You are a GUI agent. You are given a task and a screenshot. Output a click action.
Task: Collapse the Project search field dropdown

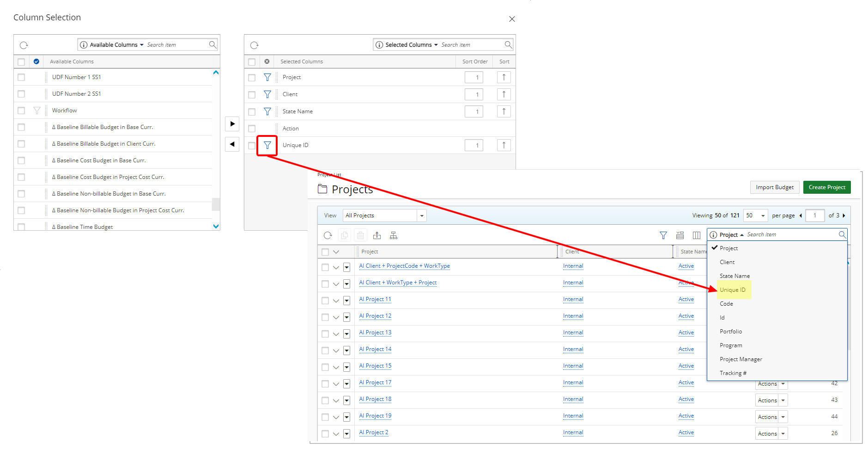tap(742, 235)
